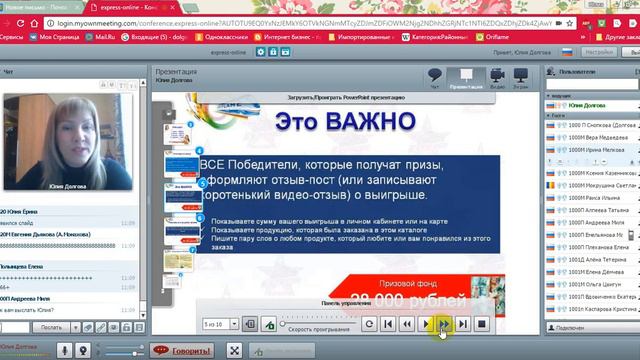Open the Mail.Ru bookmark

[100, 37]
